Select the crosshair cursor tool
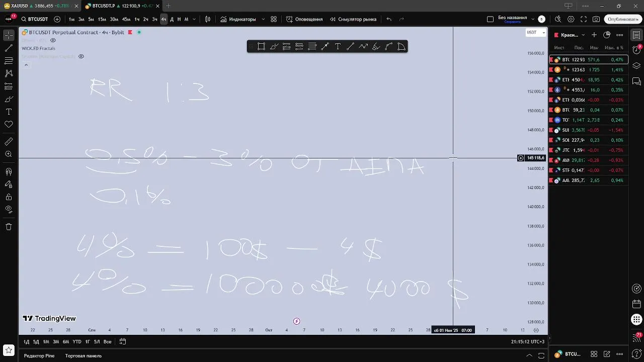 click(9, 35)
